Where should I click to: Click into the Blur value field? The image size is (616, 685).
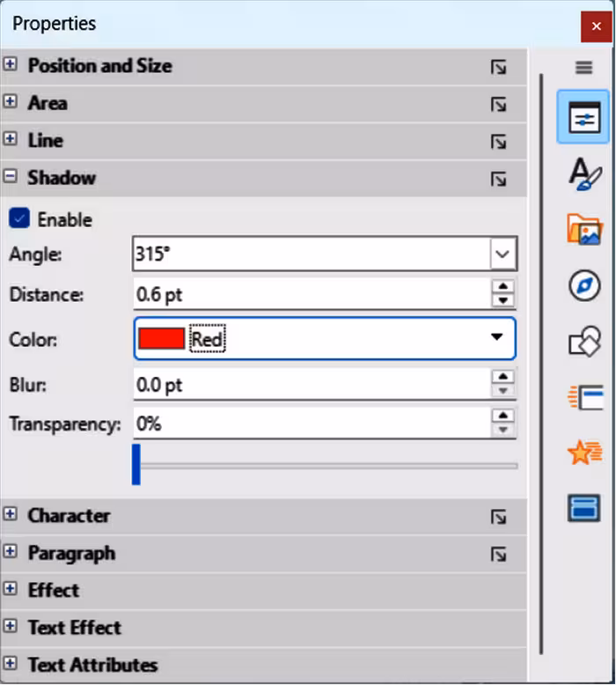coord(312,385)
